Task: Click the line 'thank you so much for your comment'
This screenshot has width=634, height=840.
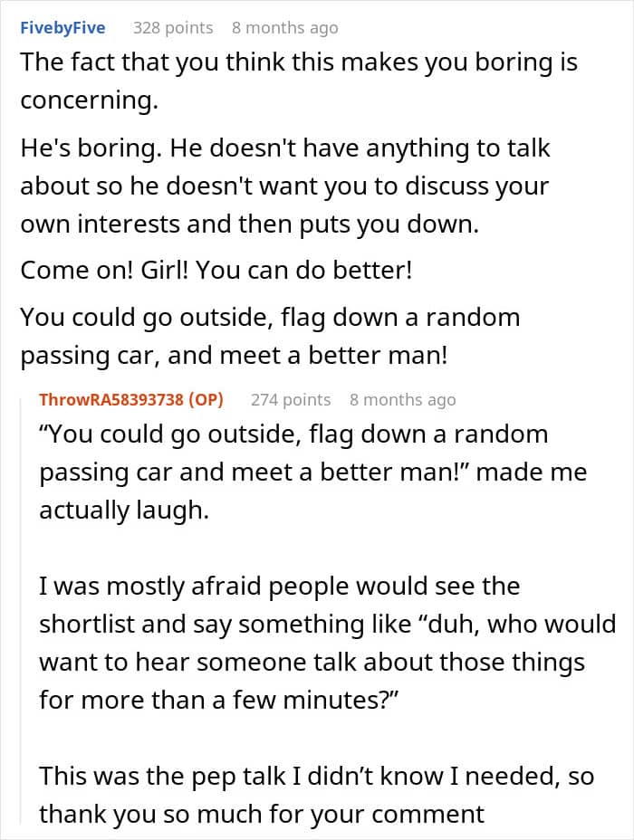Action: click(x=262, y=815)
